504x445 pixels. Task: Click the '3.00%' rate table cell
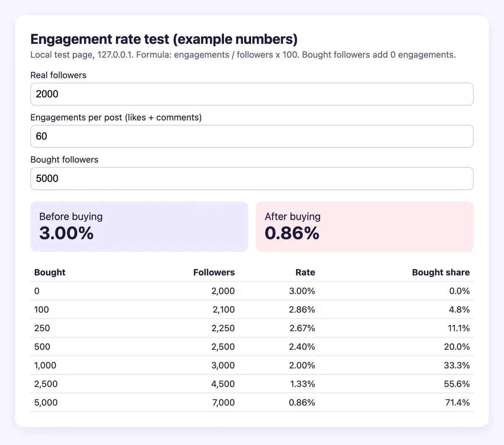click(302, 291)
